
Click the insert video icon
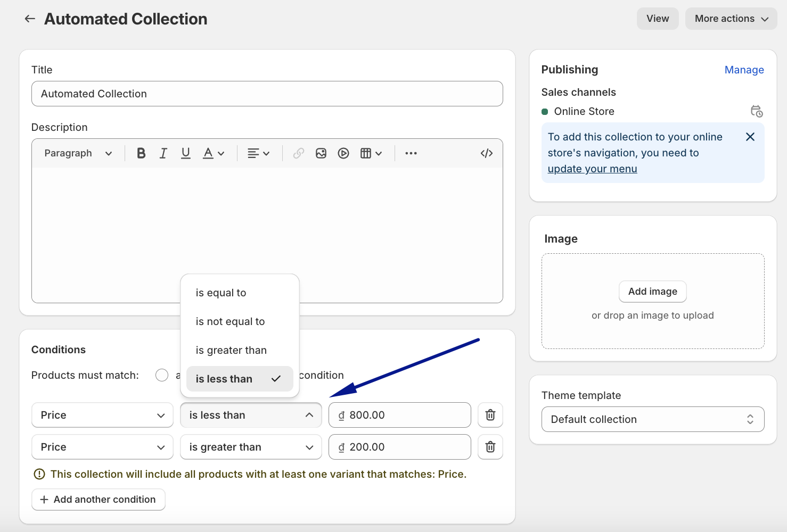[343, 153]
